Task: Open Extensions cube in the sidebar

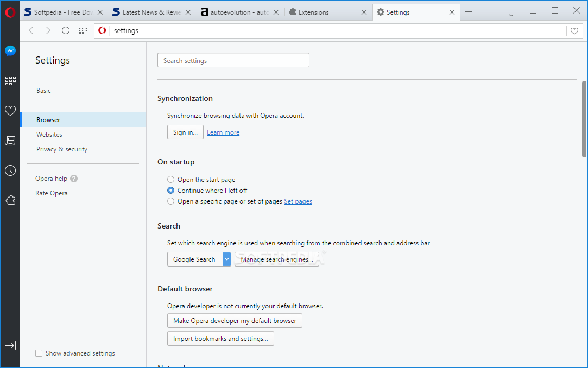Action: coord(10,200)
